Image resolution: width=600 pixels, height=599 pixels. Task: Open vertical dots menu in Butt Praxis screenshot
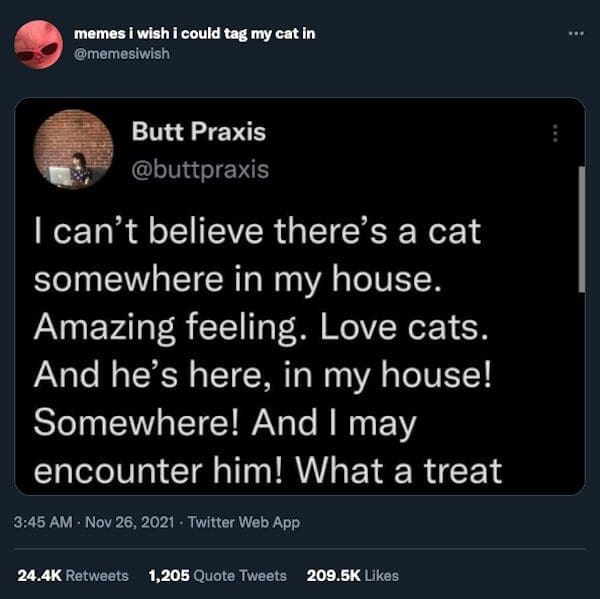[x=555, y=133]
